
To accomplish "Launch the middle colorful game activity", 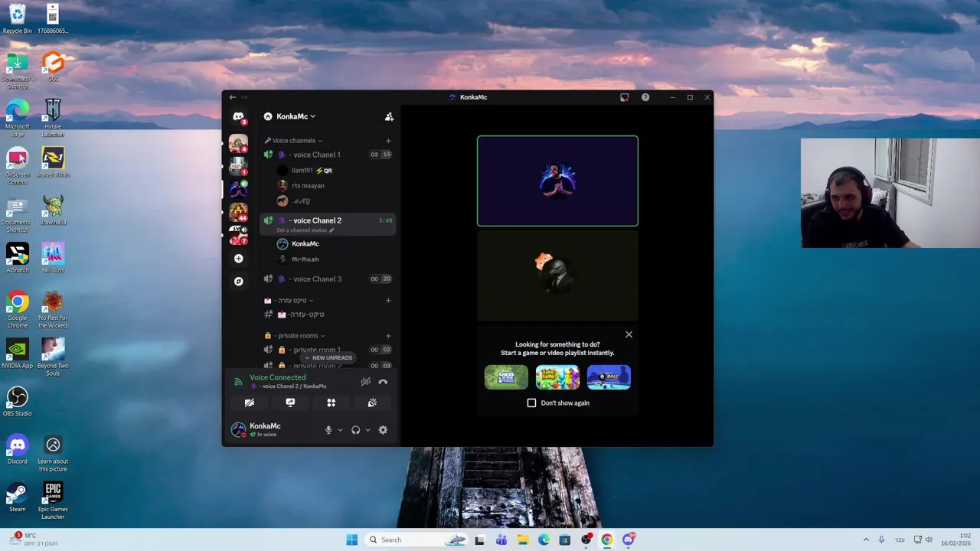I will [x=557, y=377].
